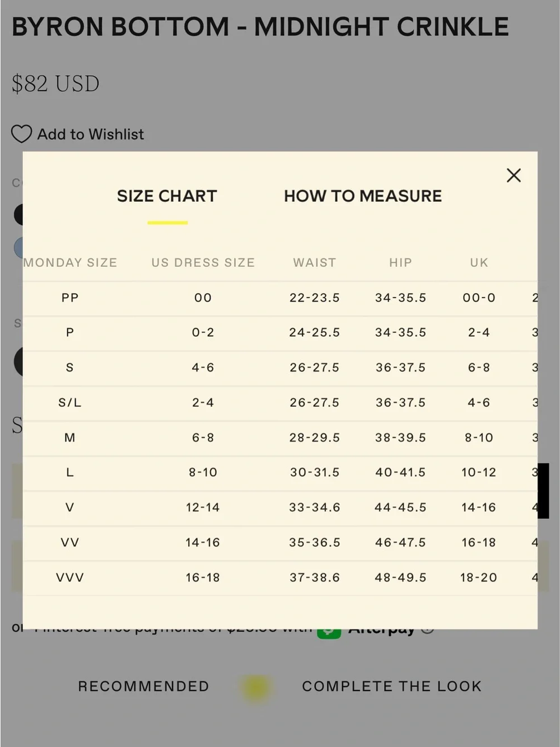560x747 pixels.
Task: Click hip value 40-41.5
Action: 401,472
